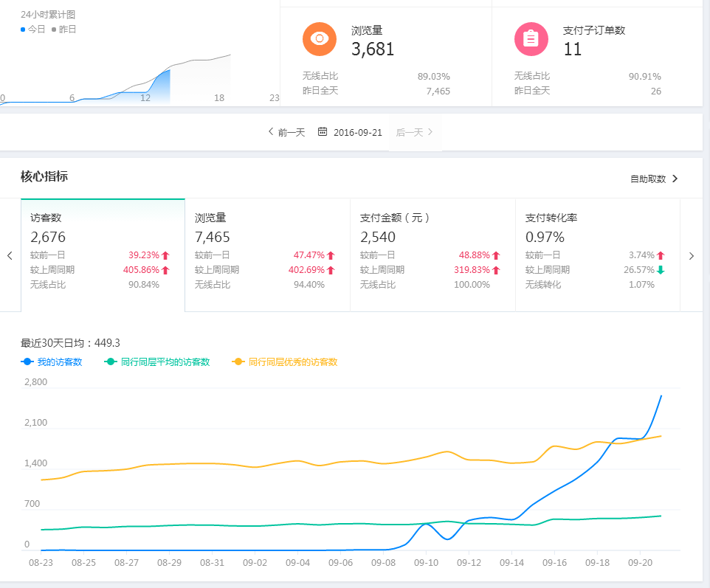710x588 pixels.
Task: Click the 24小时累计图 title
Action: 48,15
